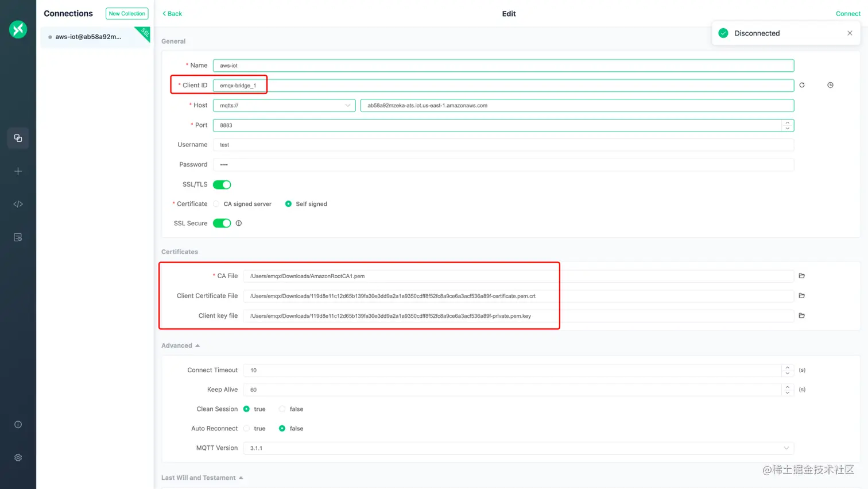Set Auto Reconnect to true
Viewport: 868px width, 489px height.
point(254,429)
